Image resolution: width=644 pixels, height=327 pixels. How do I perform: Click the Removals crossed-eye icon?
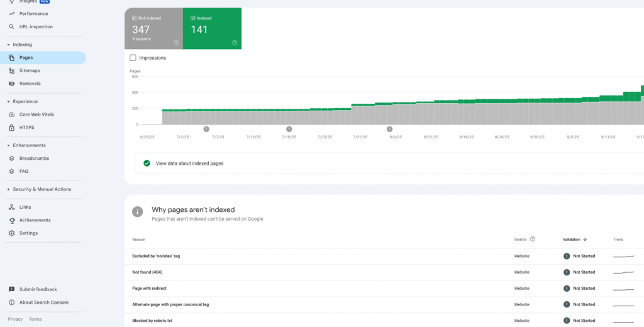tap(11, 84)
